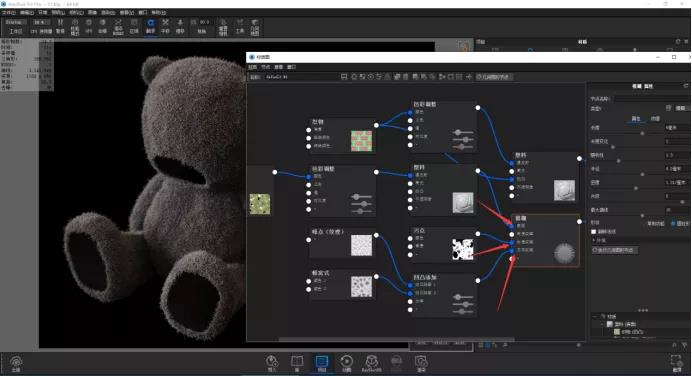The height and width of the screenshot is (376, 692).
Task: Launch KeyShotXR from the bottom toolbar
Action: coord(371,364)
